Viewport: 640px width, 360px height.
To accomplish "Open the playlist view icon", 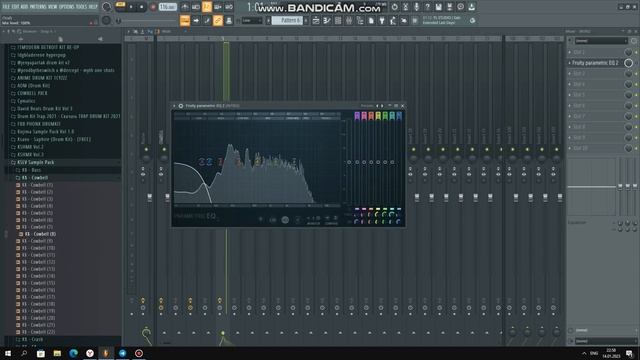I will (316, 20).
